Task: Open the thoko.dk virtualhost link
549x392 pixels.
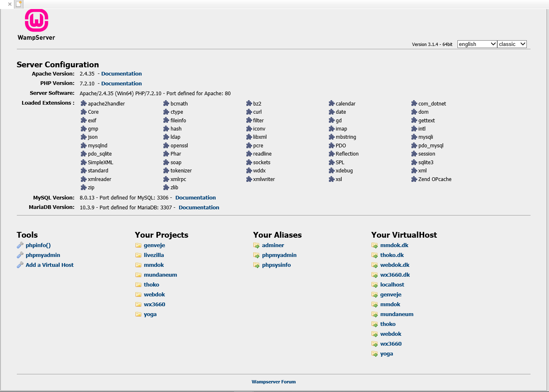Action: tap(392, 255)
